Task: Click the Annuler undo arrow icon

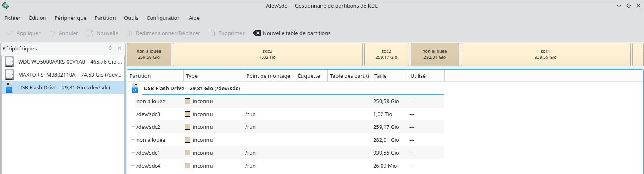Action: pos(53,33)
